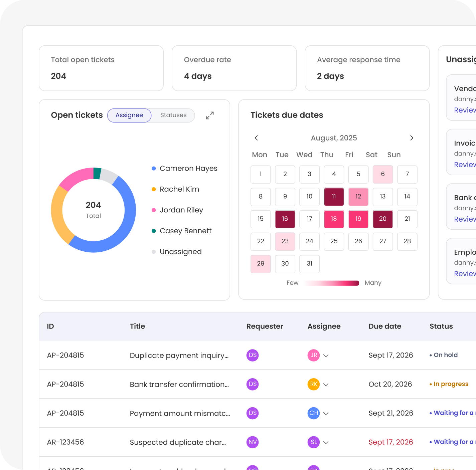This screenshot has height=470, width=476.
Task: Click the In progress status
Action: pyautogui.click(x=449, y=384)
